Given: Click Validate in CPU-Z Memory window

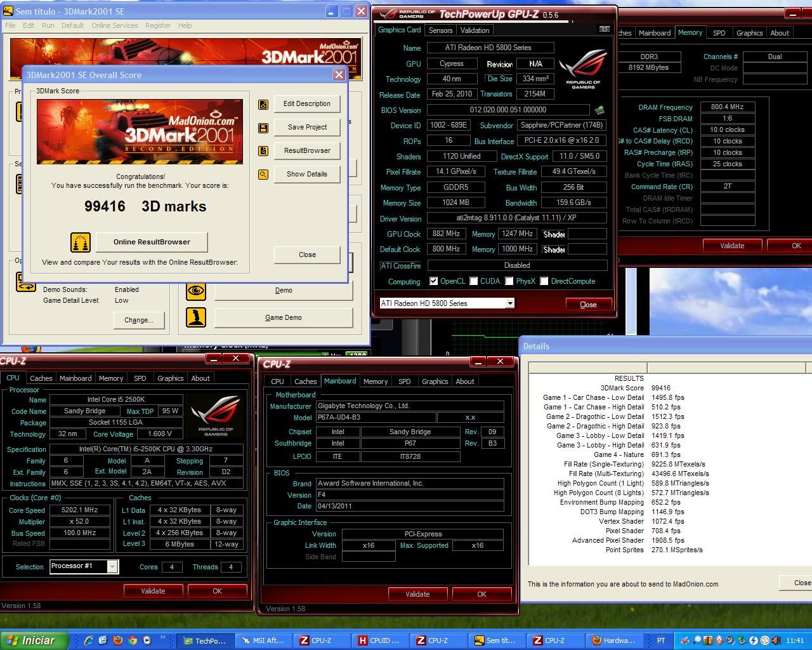Looking at the screenshot, I should point(732,246).
